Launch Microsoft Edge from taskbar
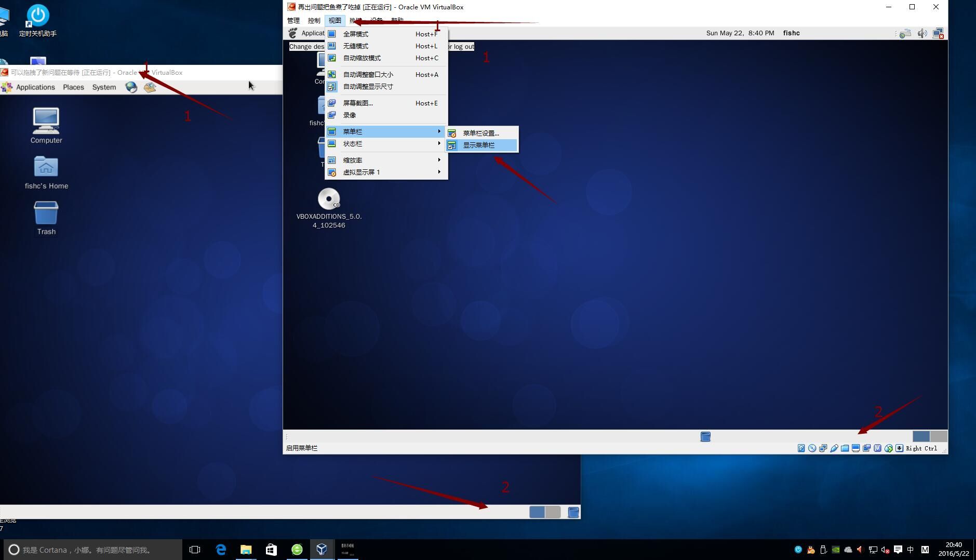This screenshot has height=560, width=976. 221,550
